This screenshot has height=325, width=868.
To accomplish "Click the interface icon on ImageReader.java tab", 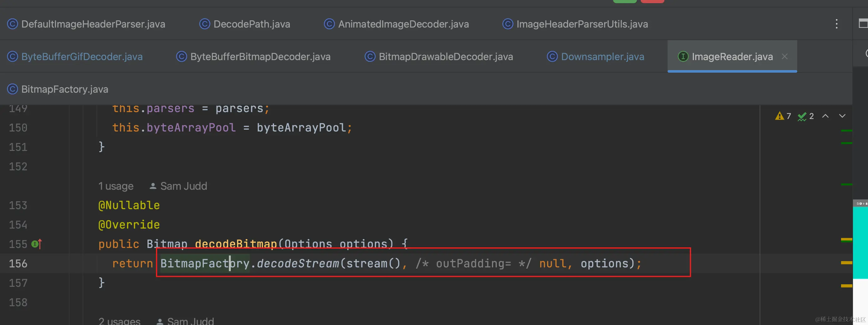I will point(683,57).
